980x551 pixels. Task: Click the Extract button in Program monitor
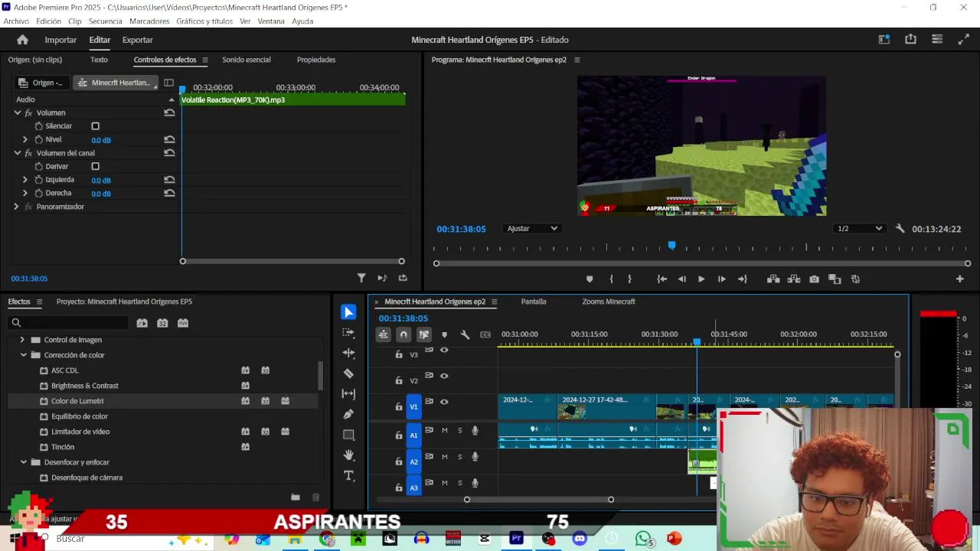[x=794, y=279]
